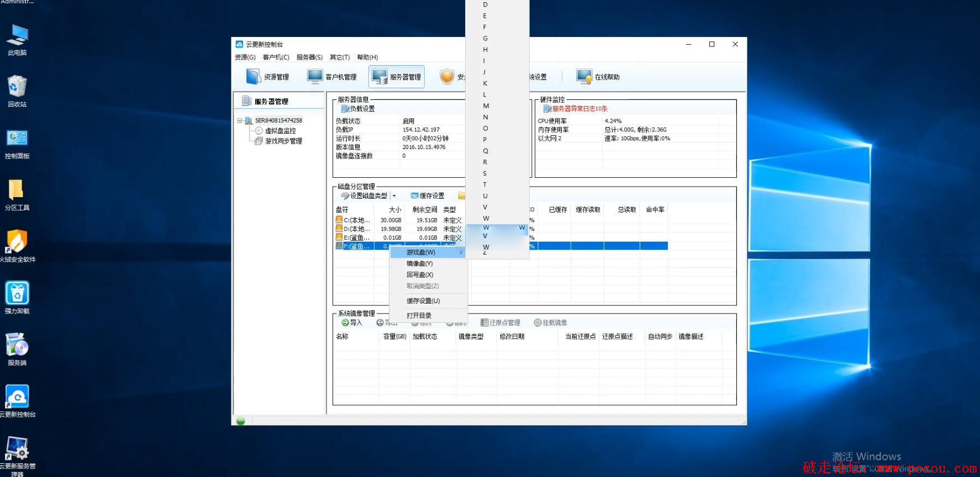This screenshot has height=477, width=980.
Task: Sort by the 缓存读取 column header
Action: pos(588,210)
